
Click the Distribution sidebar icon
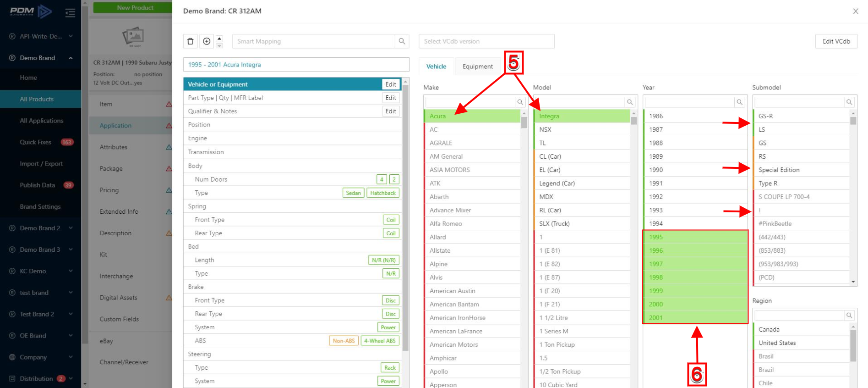tap(12, 379)
